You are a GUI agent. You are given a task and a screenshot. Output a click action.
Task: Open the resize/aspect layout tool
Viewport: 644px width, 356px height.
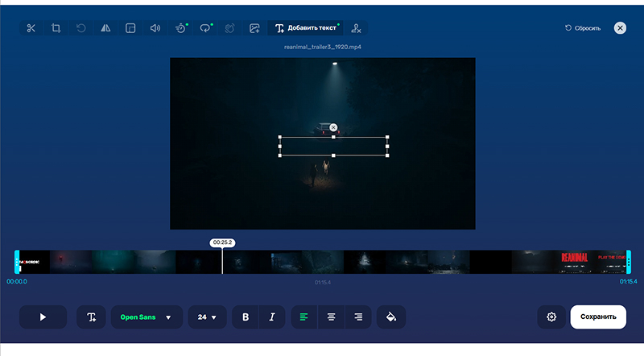pyautogui.click(x=130, y=28)
